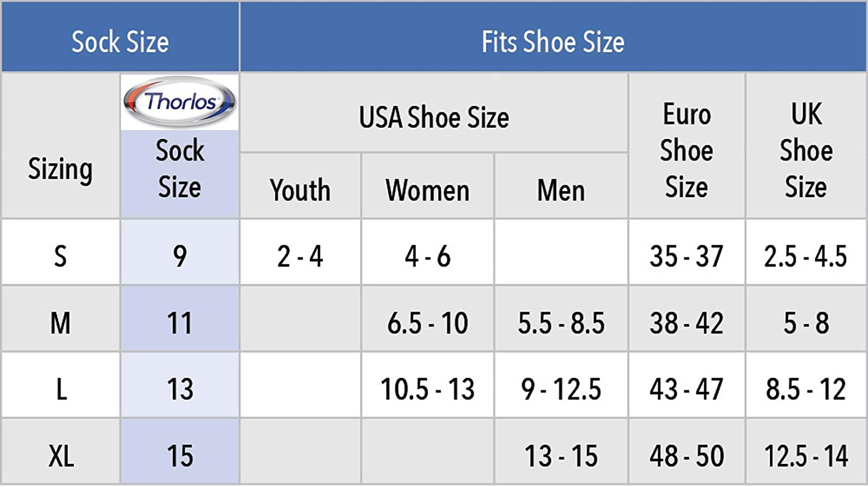The width and height of the screenshot is (868, 487).
Task: Click the Sock Size header
Action: (120, 42)
